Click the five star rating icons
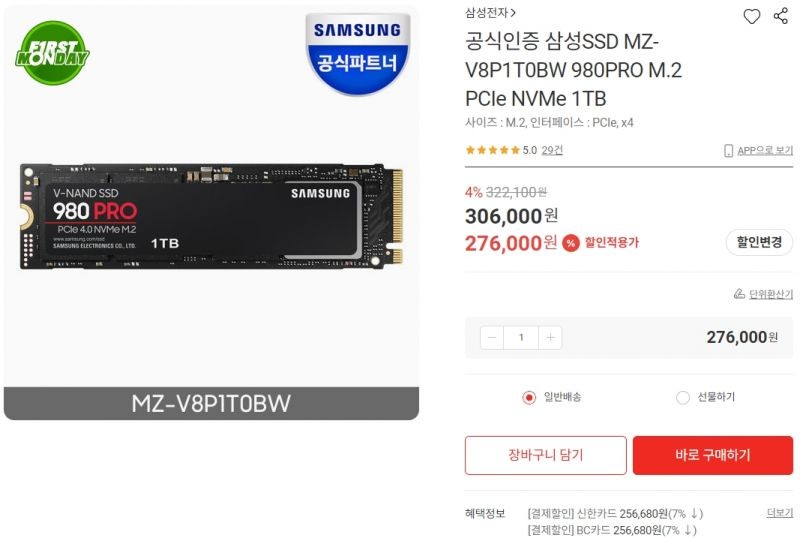 pos(492,150)
